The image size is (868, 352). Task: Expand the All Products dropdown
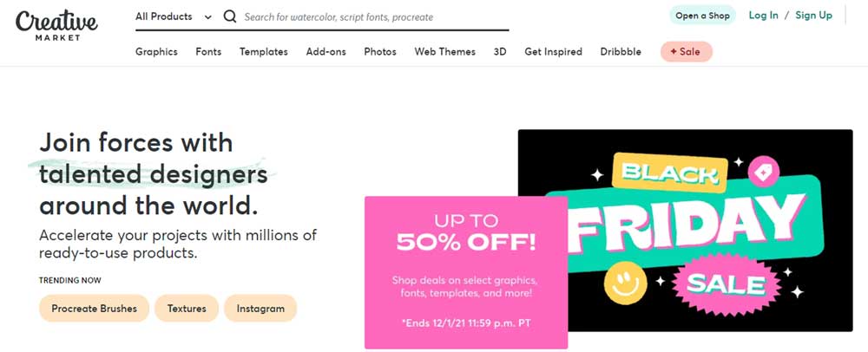point(174,16)
